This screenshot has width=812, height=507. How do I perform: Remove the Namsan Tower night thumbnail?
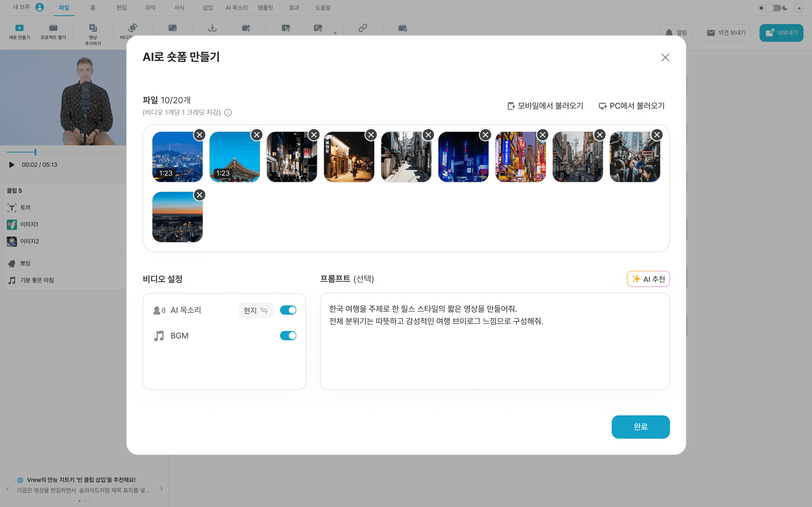[x=200, y=135]
